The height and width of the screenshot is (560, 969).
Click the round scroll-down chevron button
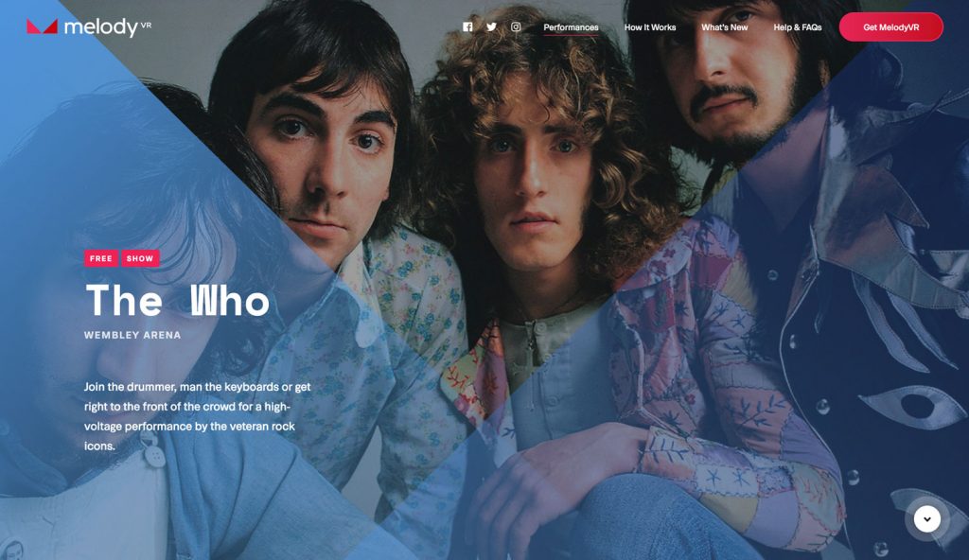[927, 519]
